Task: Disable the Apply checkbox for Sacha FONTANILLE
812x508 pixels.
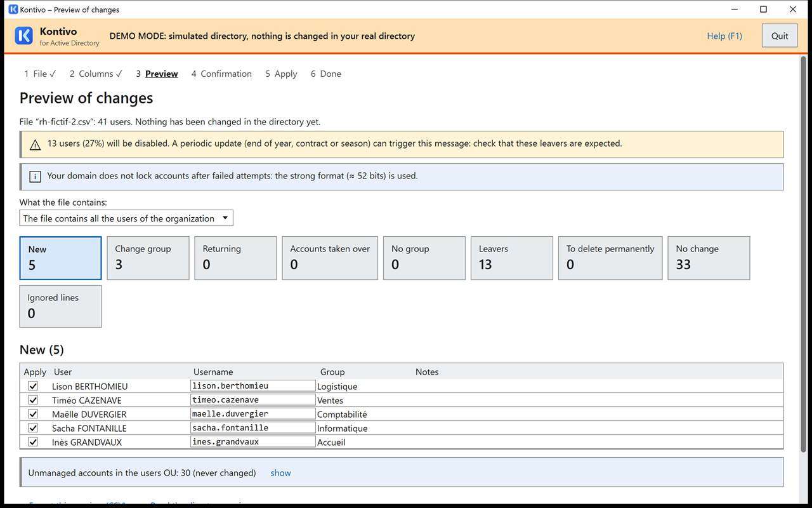Action: point(33,428)
